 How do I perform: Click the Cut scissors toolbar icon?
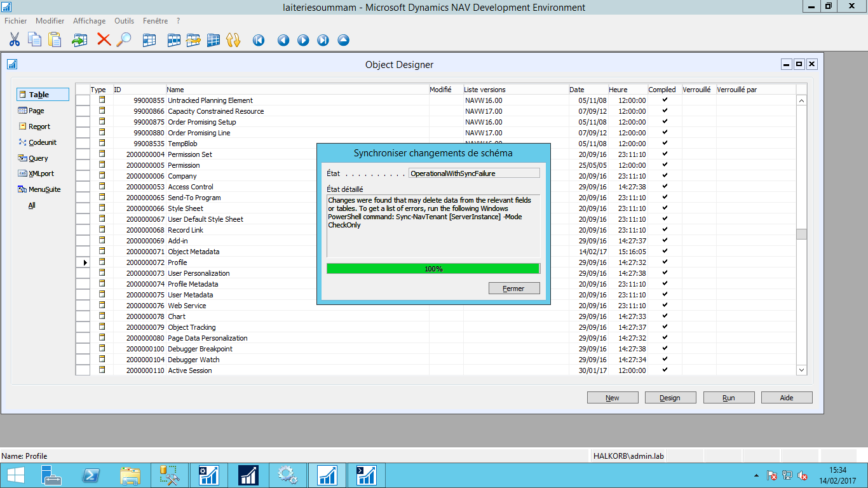14,39
